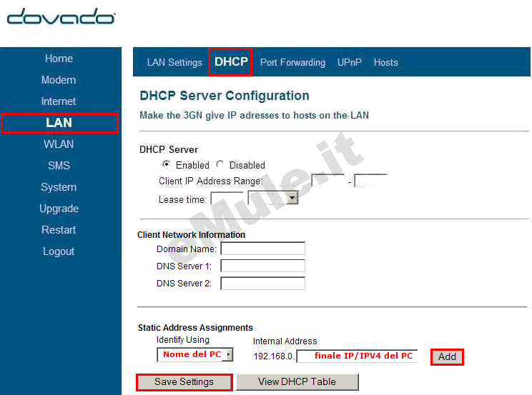Click the DHCP Server Configuration heading

pyautogui.click(x=225, y=96)
